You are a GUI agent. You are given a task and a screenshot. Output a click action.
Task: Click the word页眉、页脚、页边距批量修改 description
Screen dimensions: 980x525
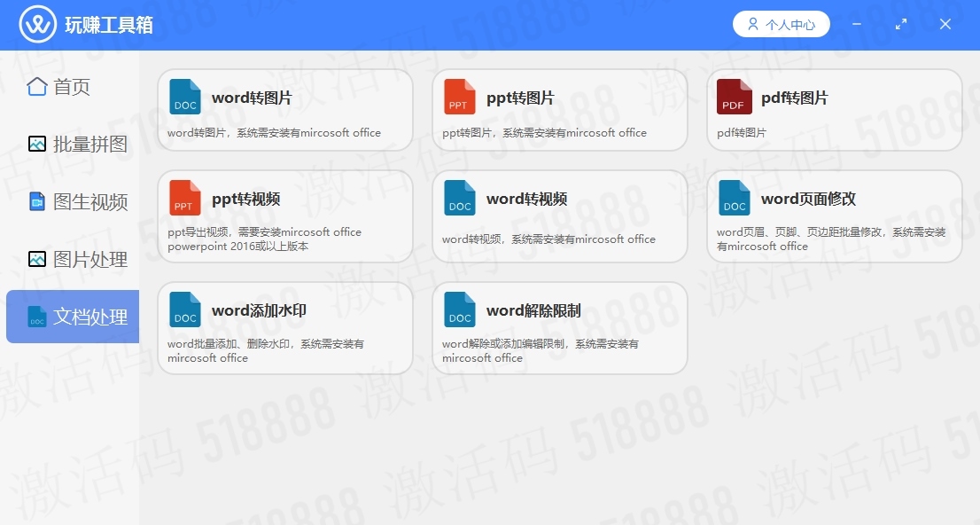831,239
